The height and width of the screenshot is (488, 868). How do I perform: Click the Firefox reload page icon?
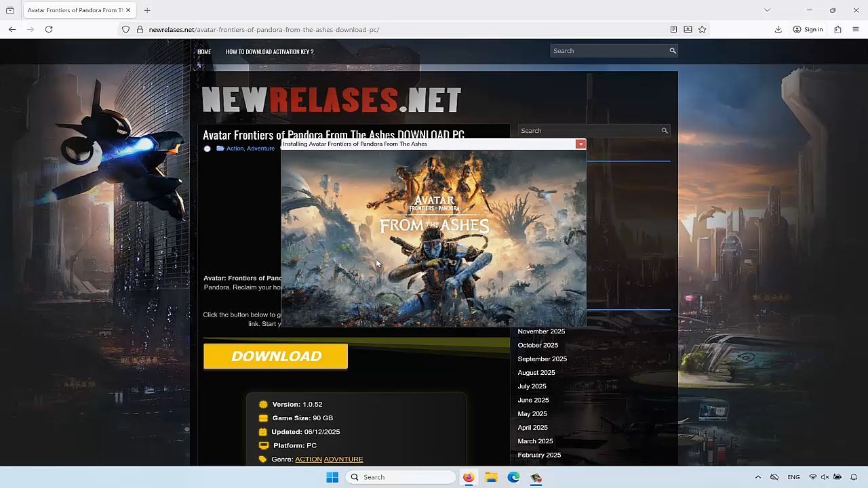49,29
